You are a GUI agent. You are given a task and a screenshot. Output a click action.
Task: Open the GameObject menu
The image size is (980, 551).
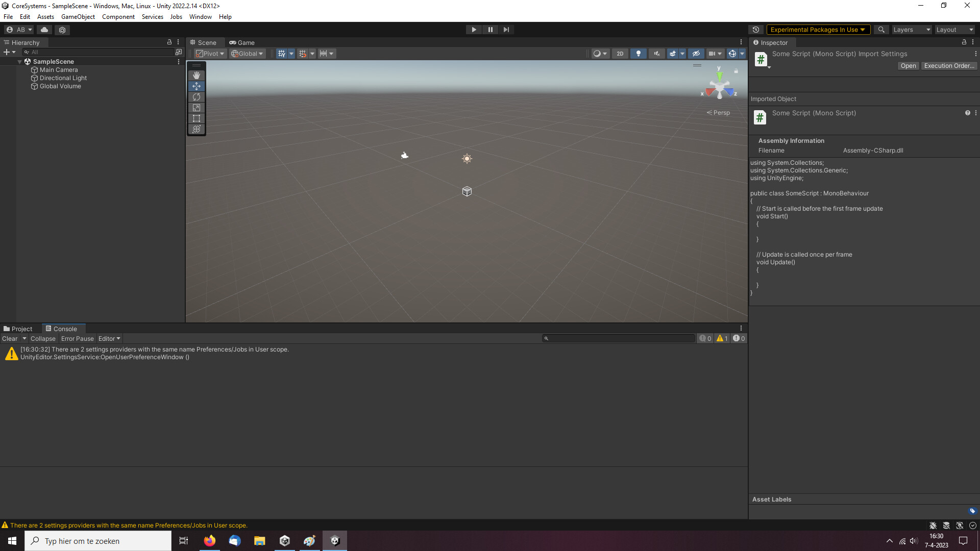(x=78, y=17)
